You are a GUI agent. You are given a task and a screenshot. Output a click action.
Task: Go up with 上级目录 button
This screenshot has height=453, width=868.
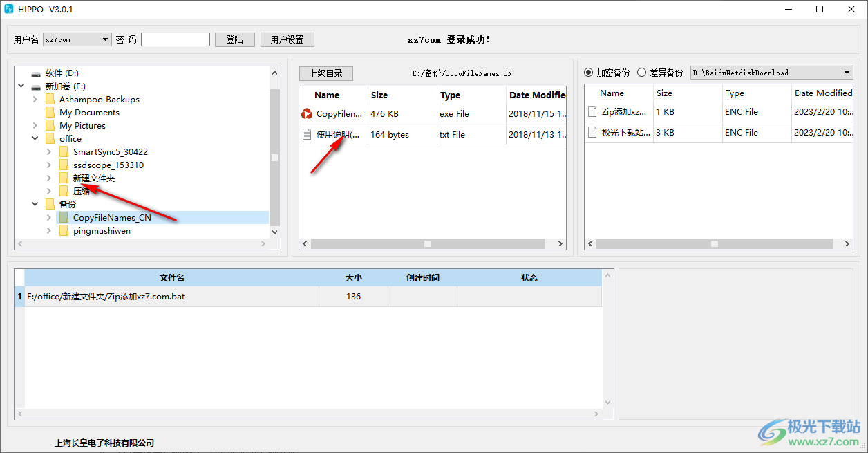(x=325, y=73)
